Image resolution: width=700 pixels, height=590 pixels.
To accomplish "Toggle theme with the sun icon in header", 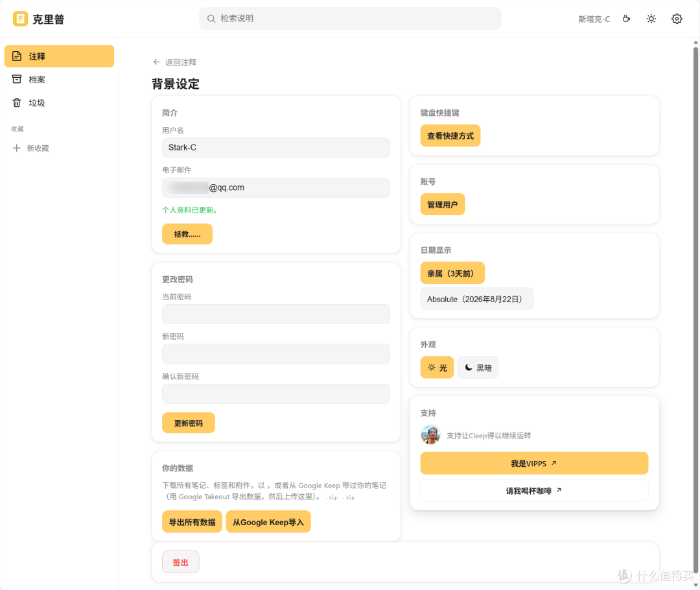I will coord(651,19).
